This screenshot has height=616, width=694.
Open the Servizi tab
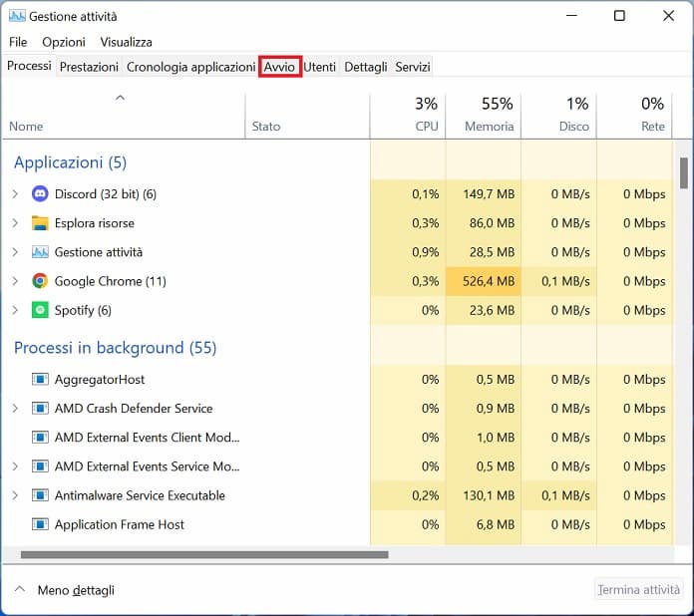[x=413, y=67]
